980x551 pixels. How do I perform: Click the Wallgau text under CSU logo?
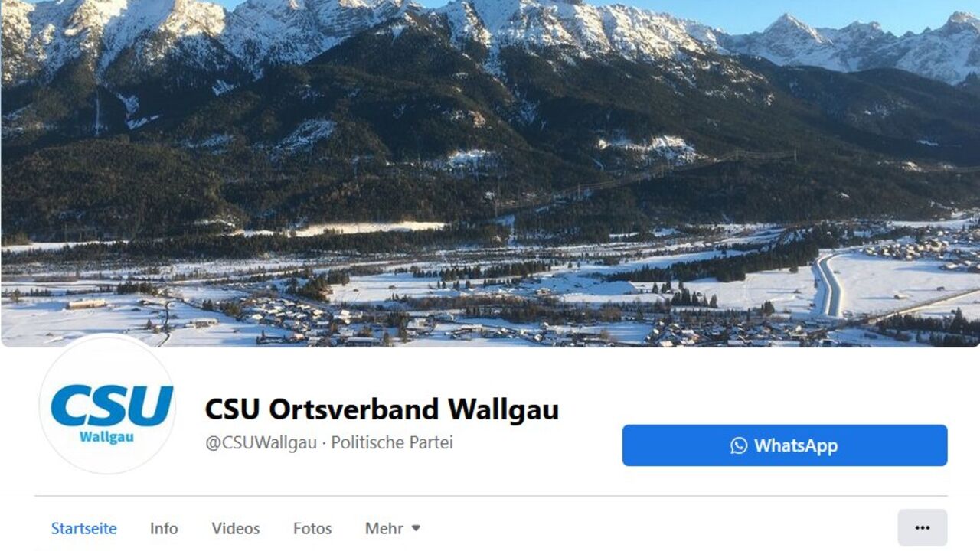point(107,437)
